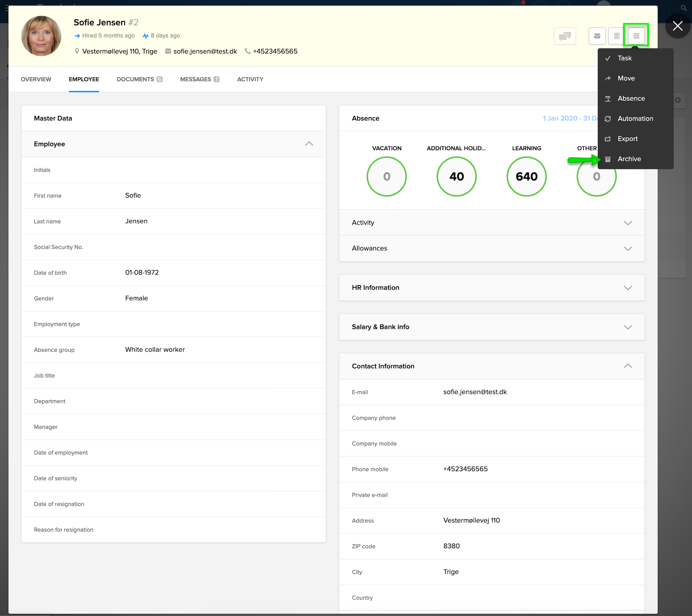This screenshot has height=616, width=692.
Task: Select Automation menu entry
Action: point(635,118)
